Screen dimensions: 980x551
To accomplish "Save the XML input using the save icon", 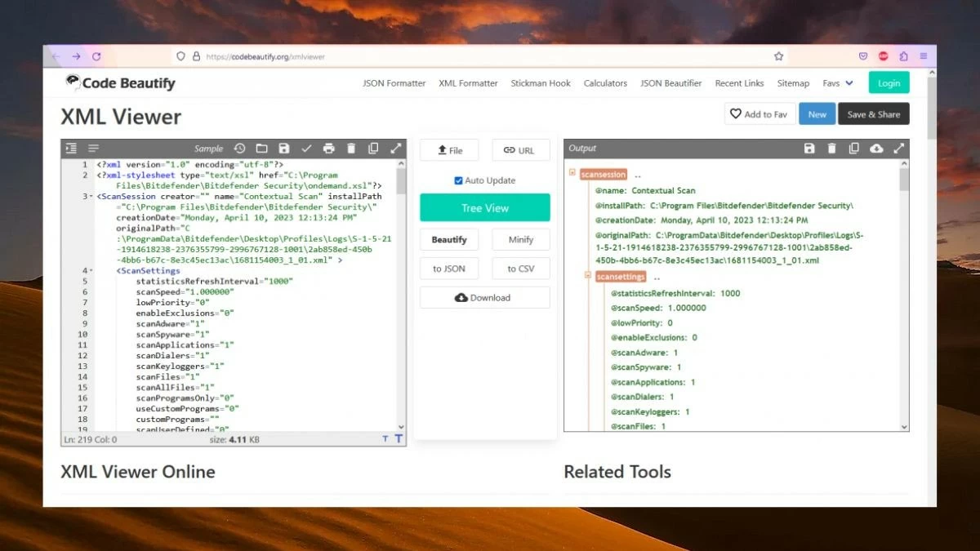I will pos(284,148).
